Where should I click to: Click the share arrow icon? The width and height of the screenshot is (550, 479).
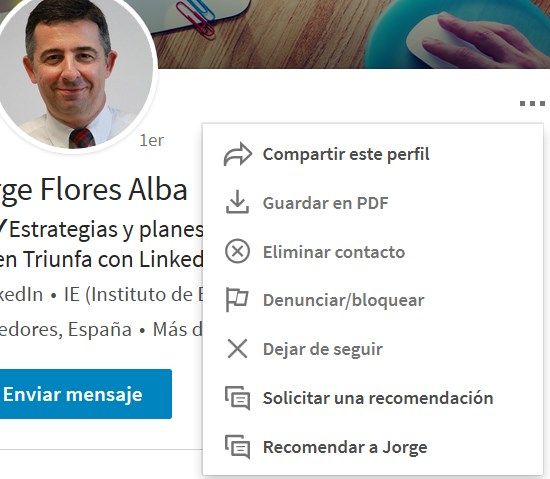pyautogui.click(x=237, y=154)
